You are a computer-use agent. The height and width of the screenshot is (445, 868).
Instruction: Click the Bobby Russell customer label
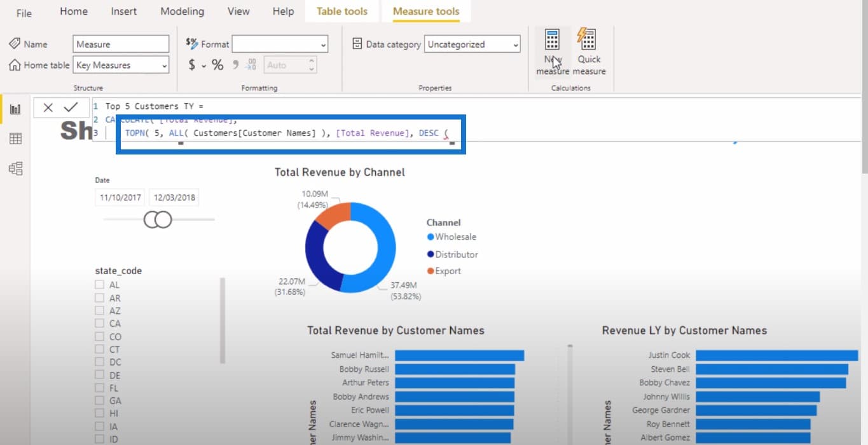364,369
